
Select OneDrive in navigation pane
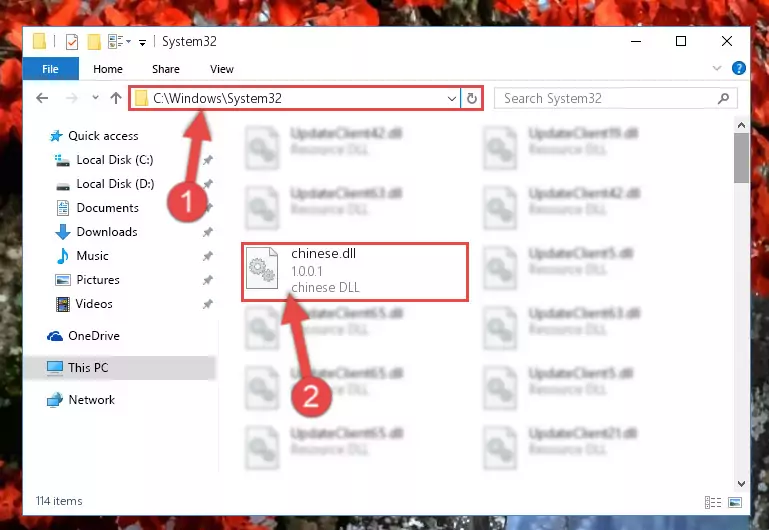(94, 336)
